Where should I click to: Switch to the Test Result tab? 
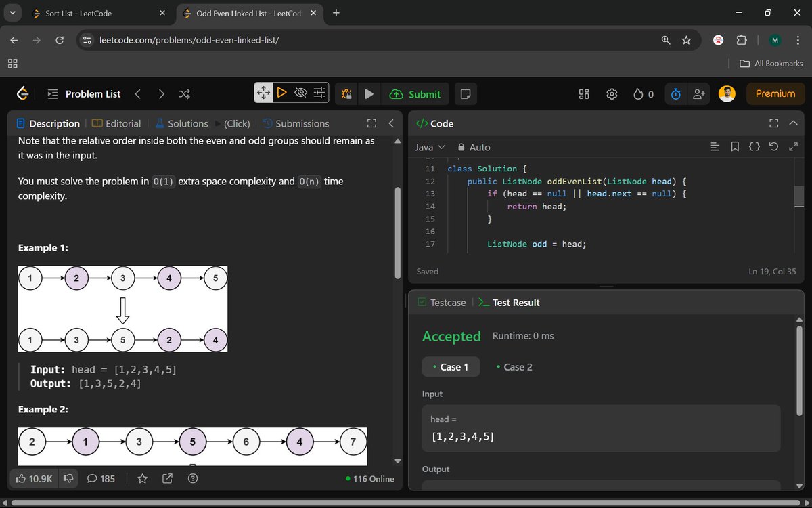[509, 303]
